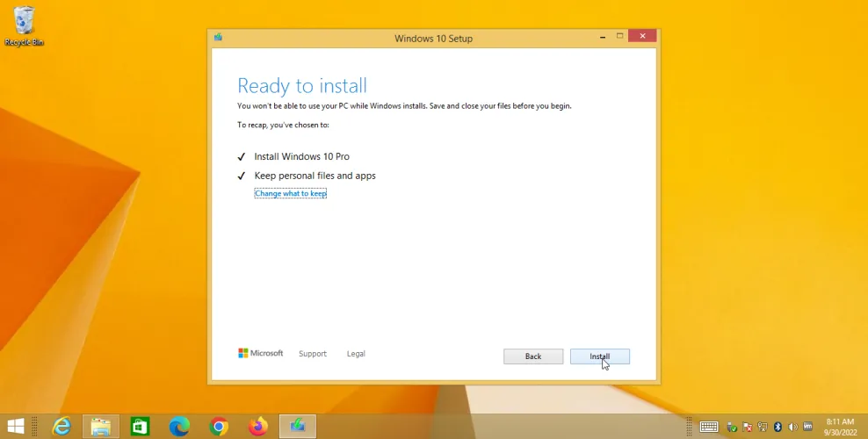
Task: Launch Internet Explorer from taskbar
Action: coord(61,427)
